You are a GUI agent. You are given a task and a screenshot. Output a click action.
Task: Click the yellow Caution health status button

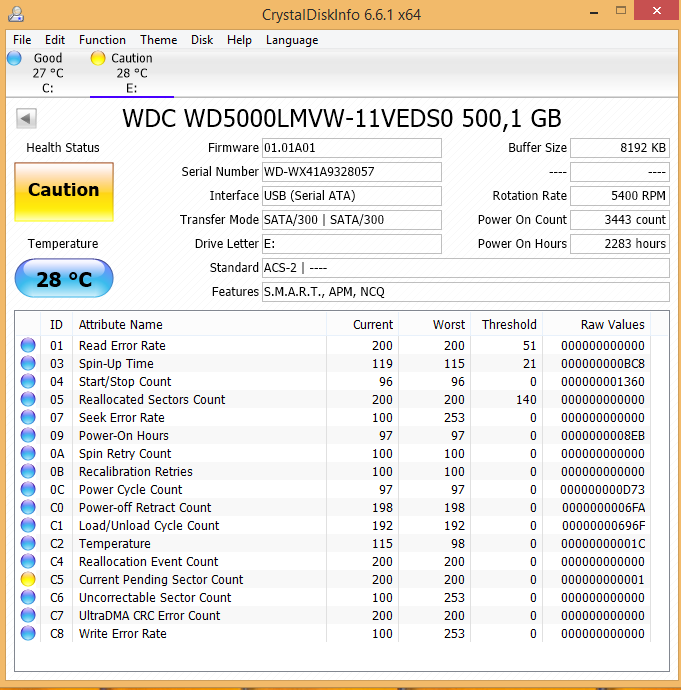click(64, 191)
